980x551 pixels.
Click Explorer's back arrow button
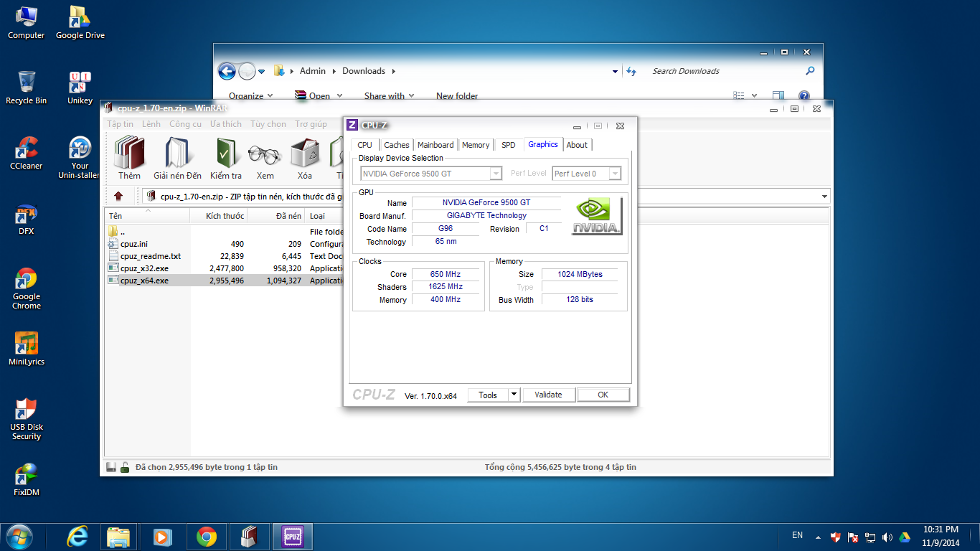(227, 71)
